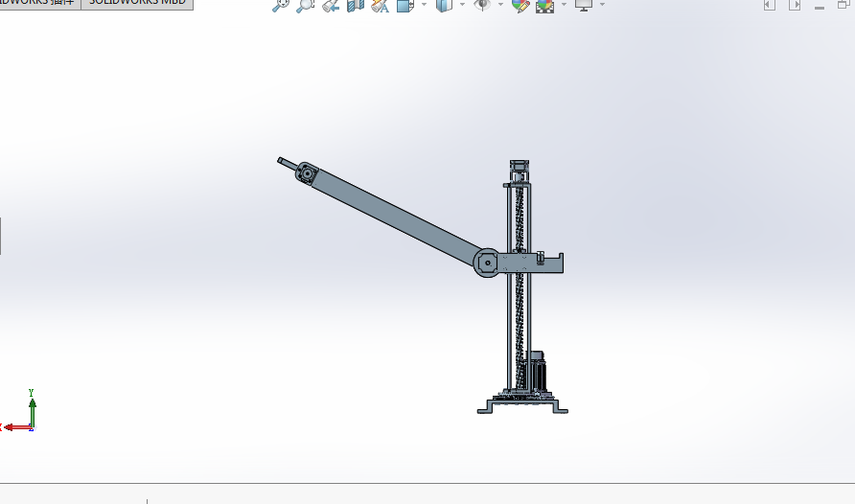Restore the document window
Screen dimensions: 855x504
[x=843, y=5]
